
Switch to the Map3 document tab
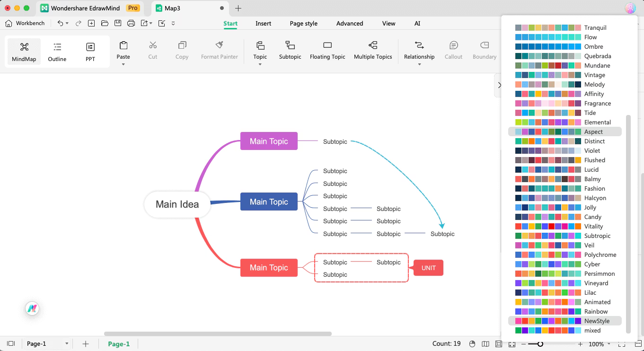click(189, 8)
